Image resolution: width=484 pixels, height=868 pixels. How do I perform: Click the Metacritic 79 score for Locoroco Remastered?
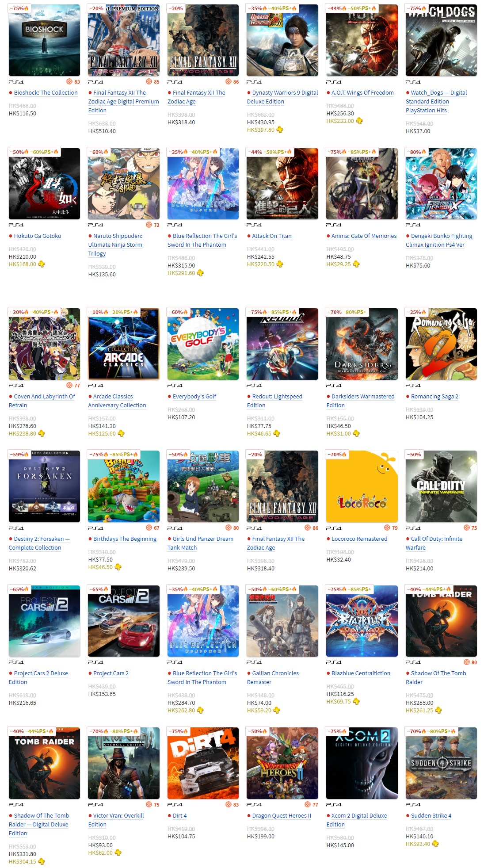(x=391, y=528)
